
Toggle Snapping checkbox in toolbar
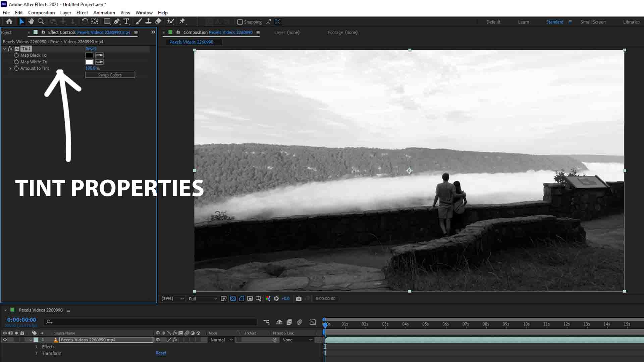[x=240, y=22]
